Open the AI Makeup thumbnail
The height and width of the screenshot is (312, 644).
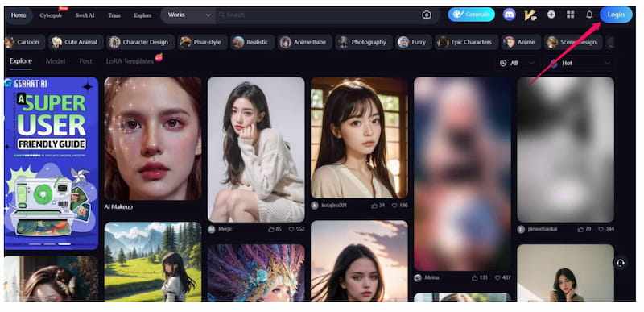[x=153, y=139]
